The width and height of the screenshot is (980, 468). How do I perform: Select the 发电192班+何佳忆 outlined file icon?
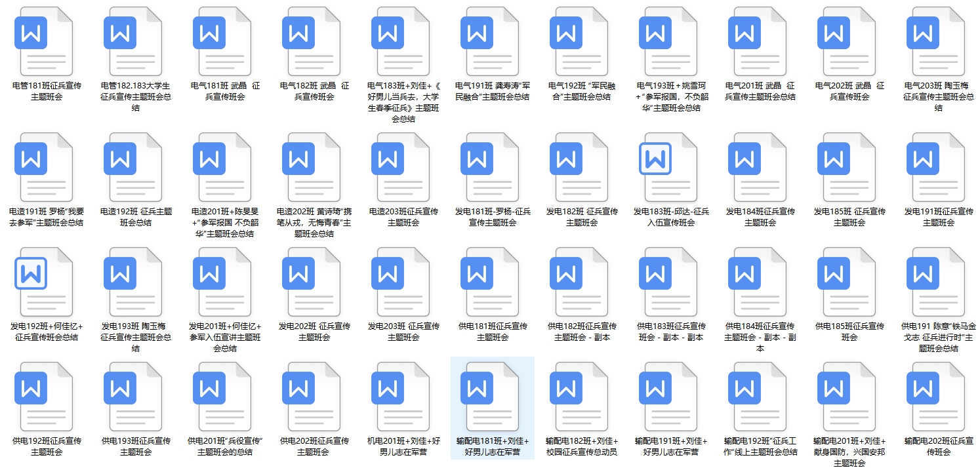coord(43,282)
